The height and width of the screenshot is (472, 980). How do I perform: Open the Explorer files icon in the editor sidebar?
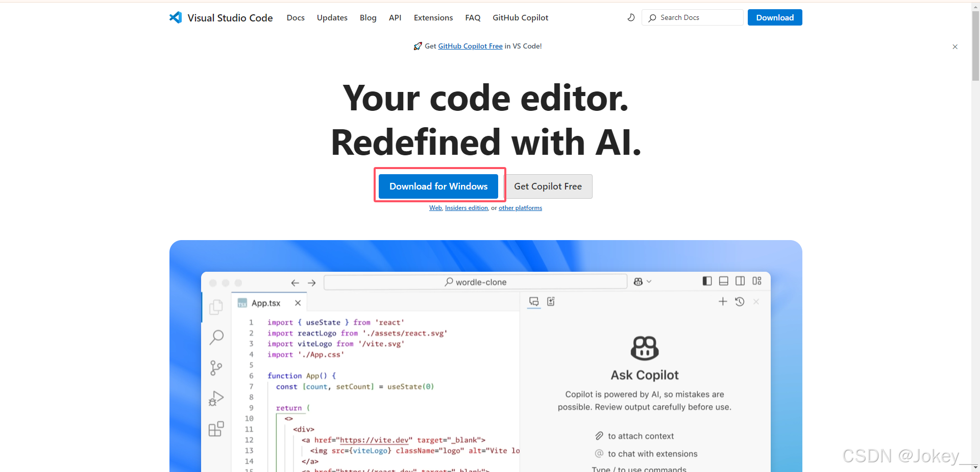click(216, 307)
